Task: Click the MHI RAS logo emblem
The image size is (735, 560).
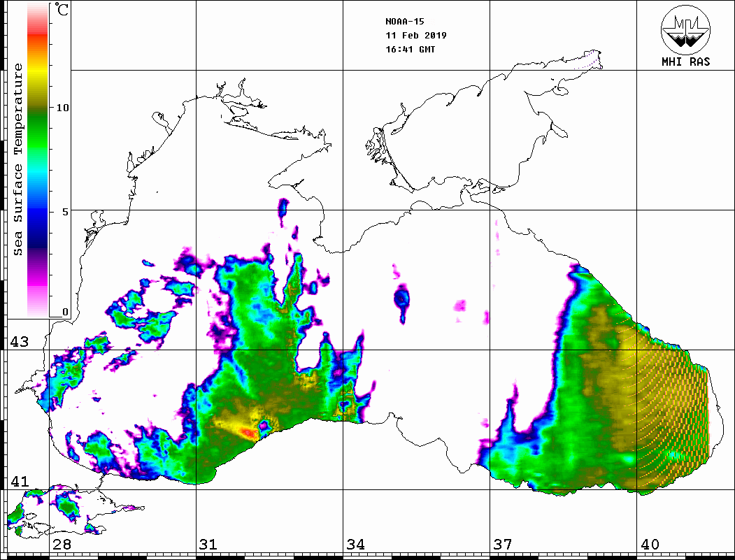Action: (686, 29)
